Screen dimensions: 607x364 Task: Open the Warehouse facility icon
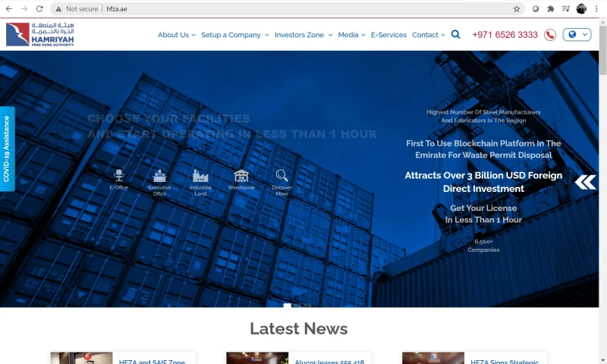[241, 176]
